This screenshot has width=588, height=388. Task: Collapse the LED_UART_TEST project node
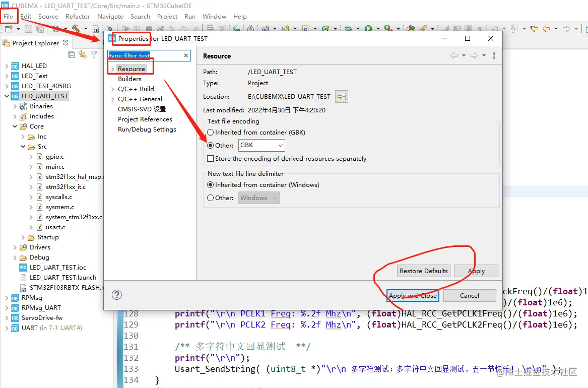(7, 96)
